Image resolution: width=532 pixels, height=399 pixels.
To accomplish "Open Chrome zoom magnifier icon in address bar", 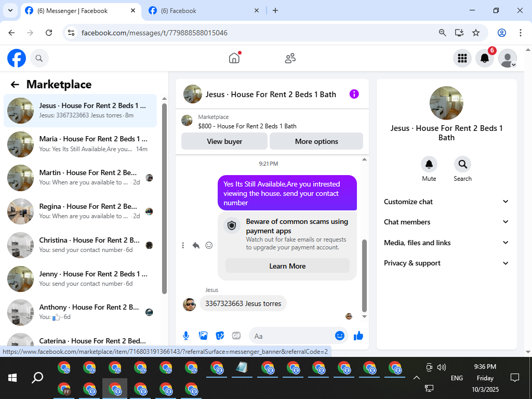I will pos(443,33).
